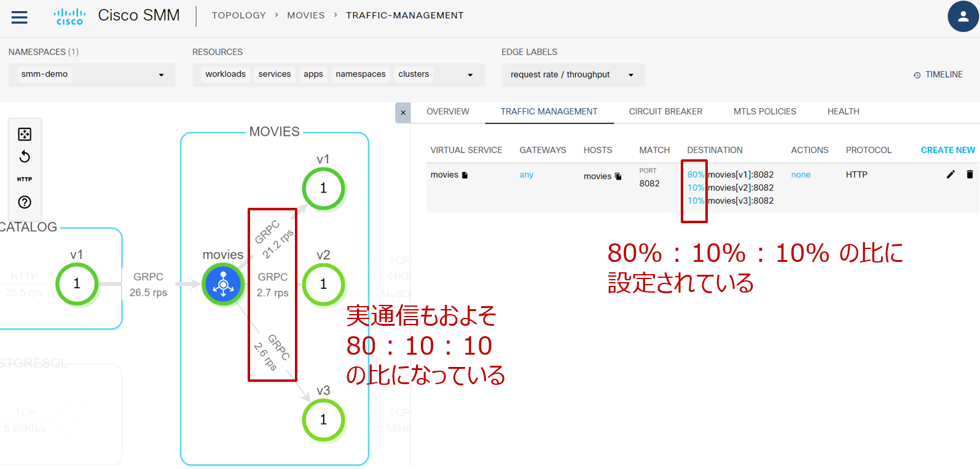
Task: Open the Circuit Breaker tab
Action: pyautogui.click(x=665, y=111)
